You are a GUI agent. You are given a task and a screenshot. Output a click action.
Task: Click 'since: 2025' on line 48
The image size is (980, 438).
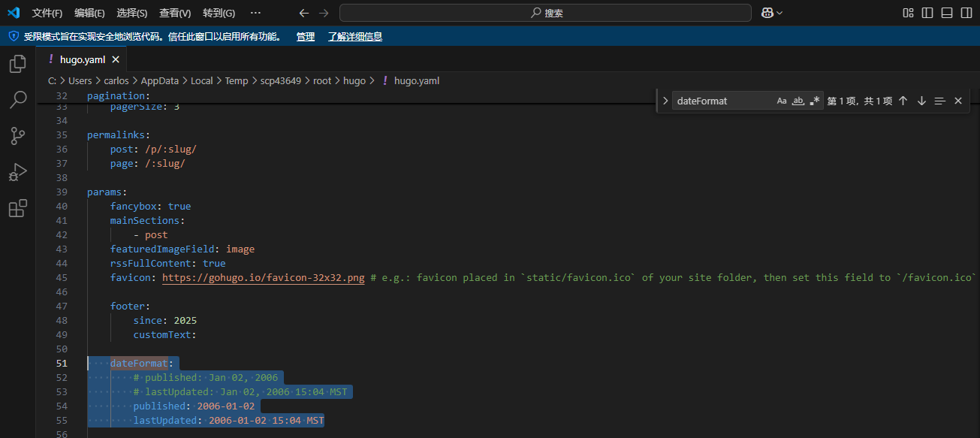click(165, 321)
